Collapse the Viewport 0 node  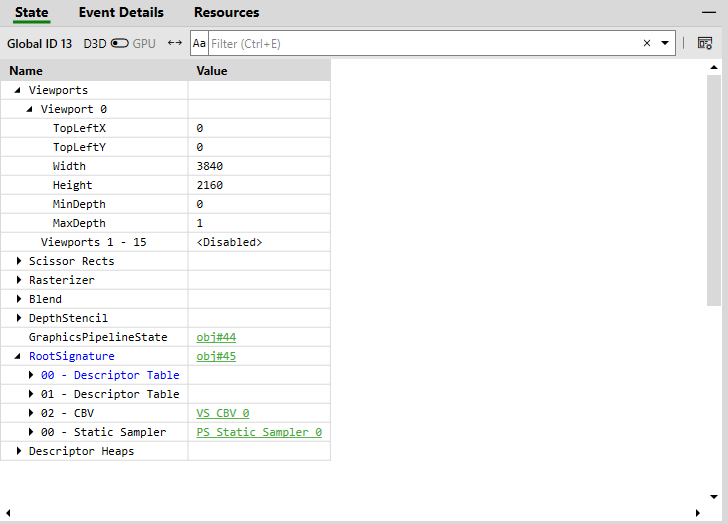tap(30, 109)
